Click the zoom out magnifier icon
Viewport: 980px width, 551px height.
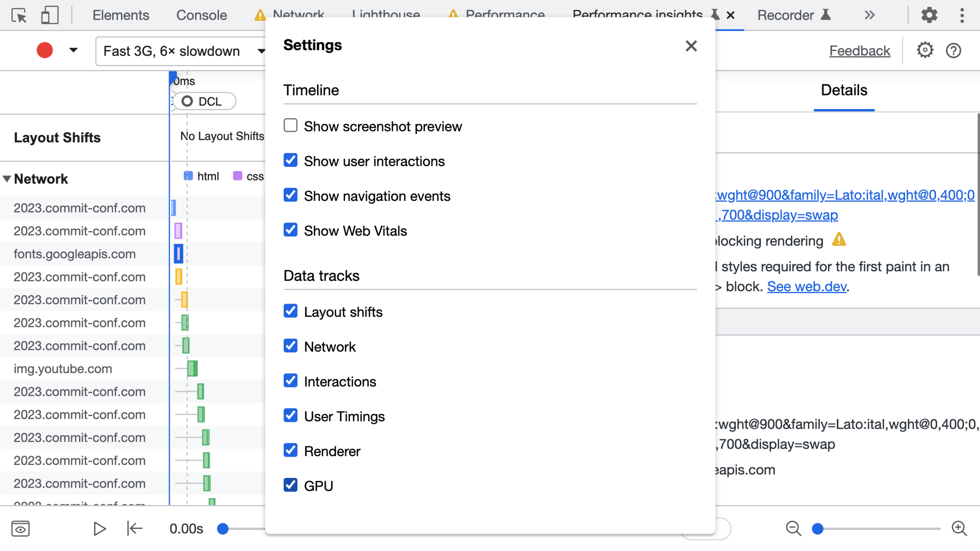point(793,529)
